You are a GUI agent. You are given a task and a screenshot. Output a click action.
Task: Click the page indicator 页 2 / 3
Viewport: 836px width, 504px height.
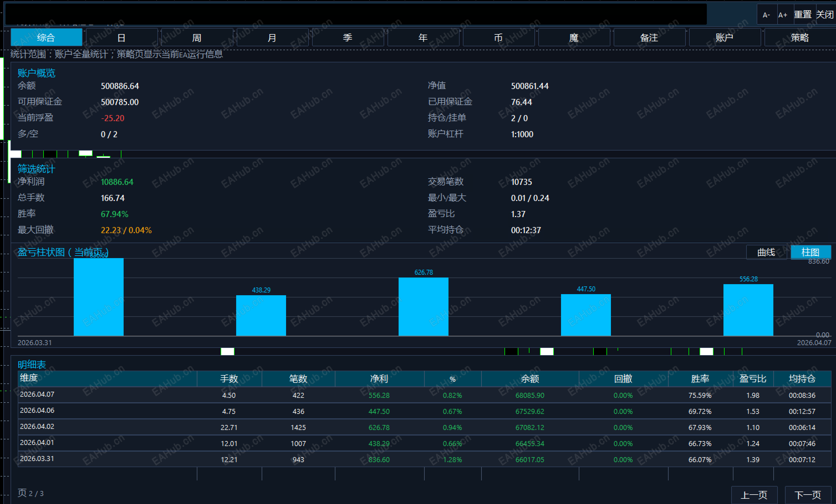pos(30,493)
